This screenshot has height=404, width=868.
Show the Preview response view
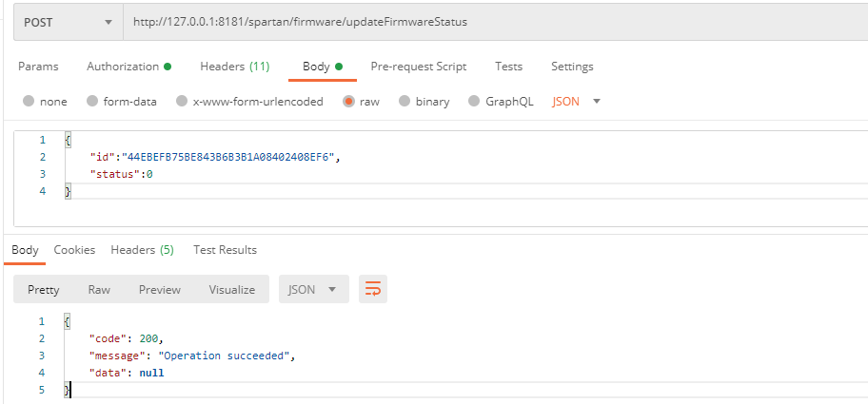click(158, 290)
